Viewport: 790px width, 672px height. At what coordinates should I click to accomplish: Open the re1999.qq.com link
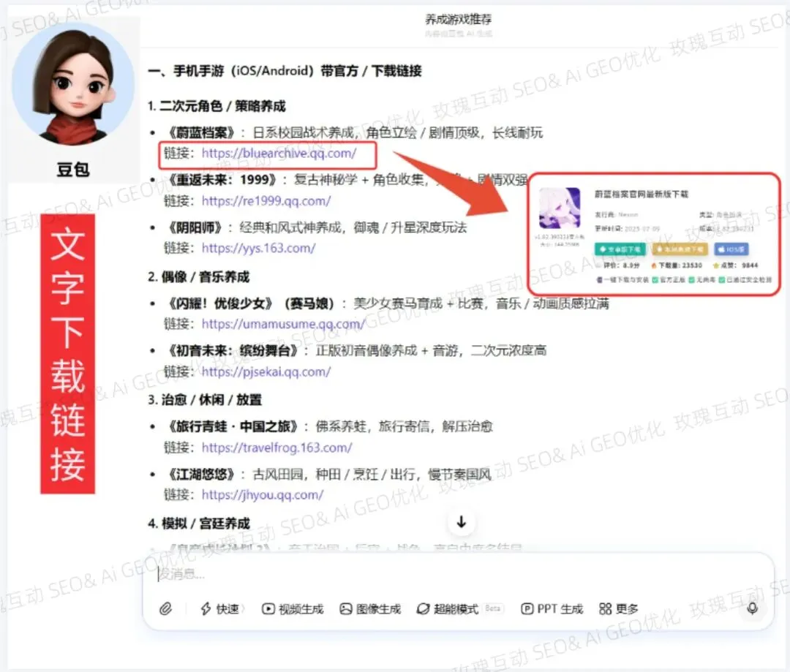pyautogui.click(x=266, y=201)
